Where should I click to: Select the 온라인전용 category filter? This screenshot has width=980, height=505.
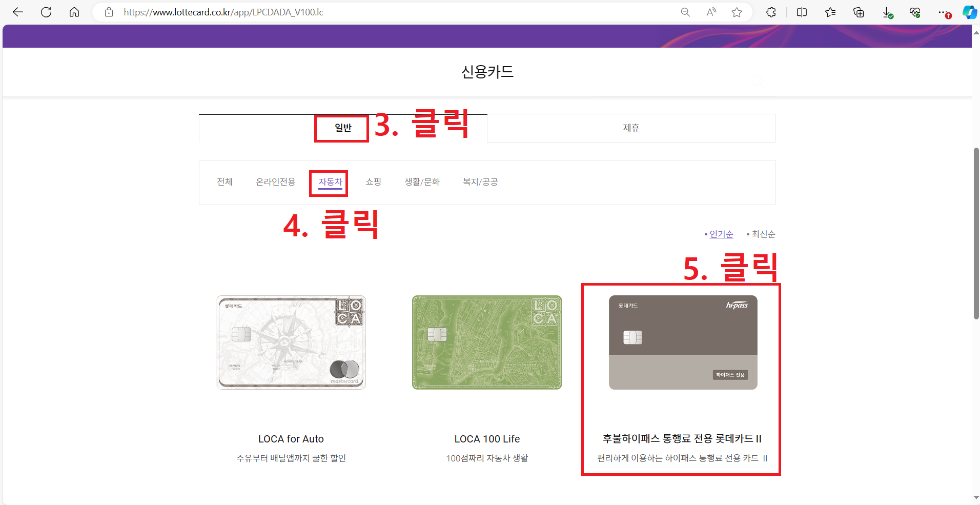[276, 182]
